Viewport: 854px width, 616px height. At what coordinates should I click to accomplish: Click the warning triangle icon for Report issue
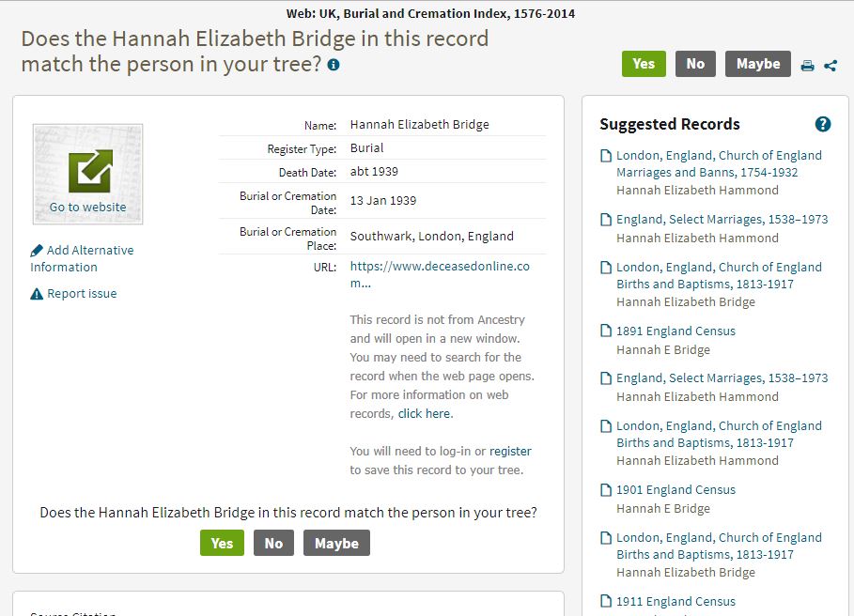[37, 294]
